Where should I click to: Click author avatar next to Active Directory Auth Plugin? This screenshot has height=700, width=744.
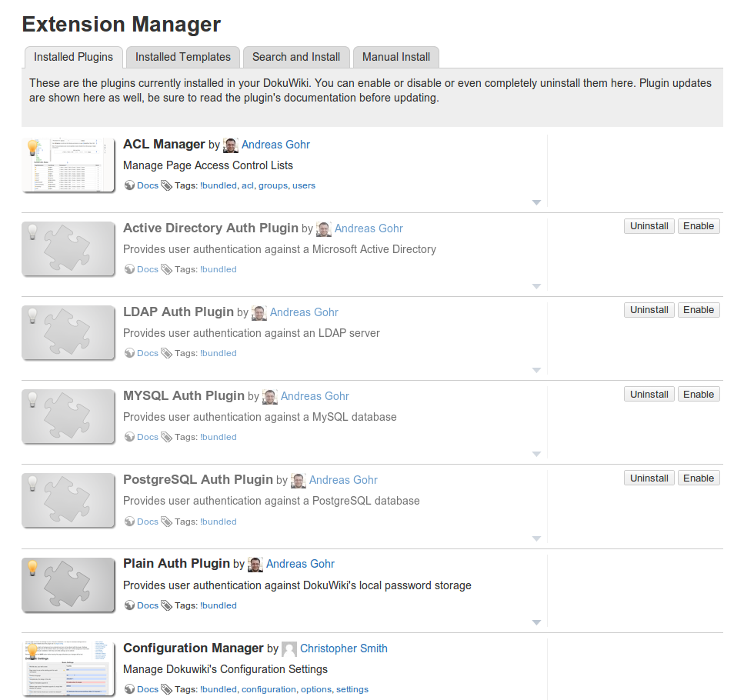point(324,229)
